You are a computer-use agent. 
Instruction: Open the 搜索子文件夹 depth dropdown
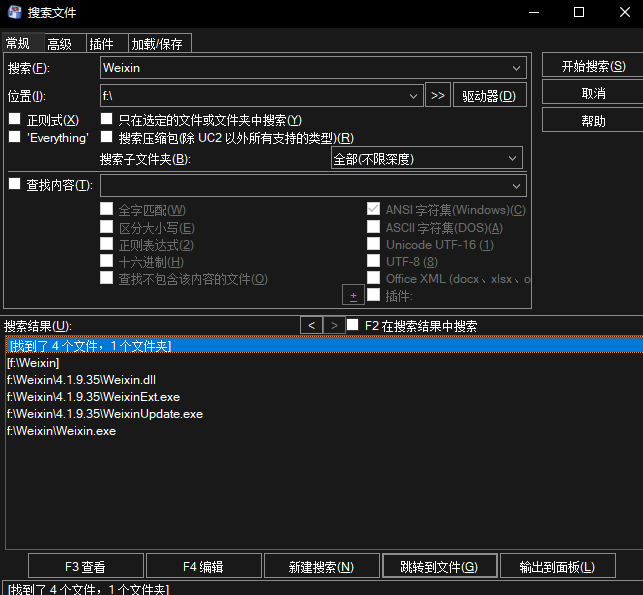426,158
